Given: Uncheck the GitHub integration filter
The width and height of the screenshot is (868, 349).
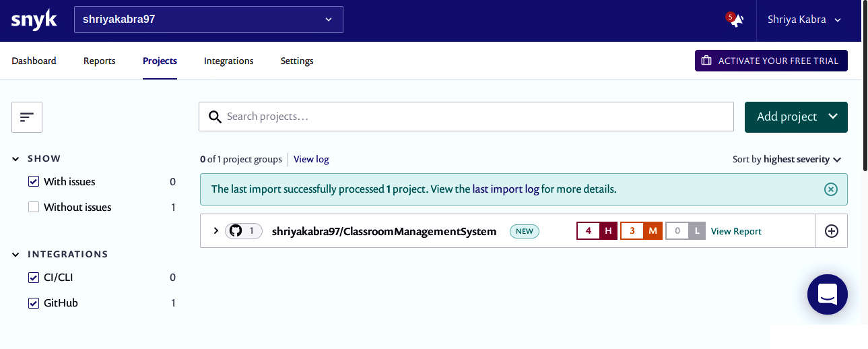Looking at the screenshot, I should point(34,303).
